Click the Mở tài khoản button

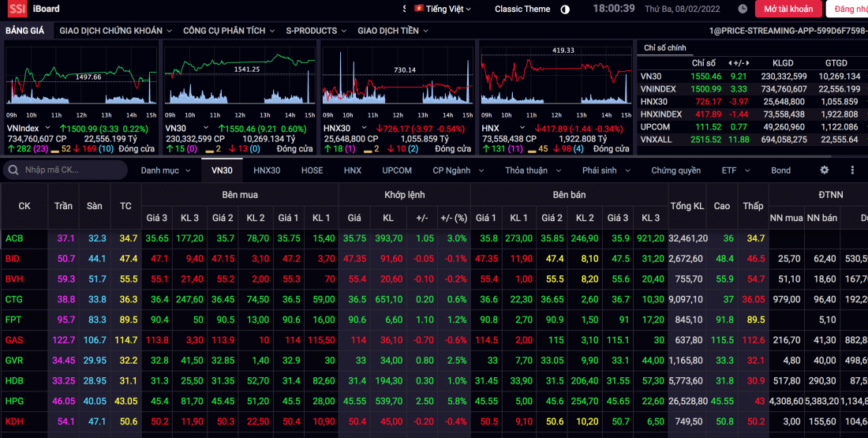tap(788, 9)
